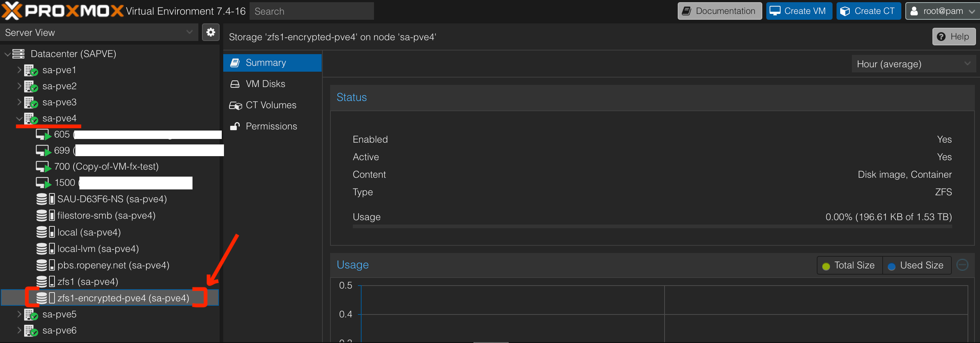Click the circular minus icon on Usage panel

(x=962, y=265)
